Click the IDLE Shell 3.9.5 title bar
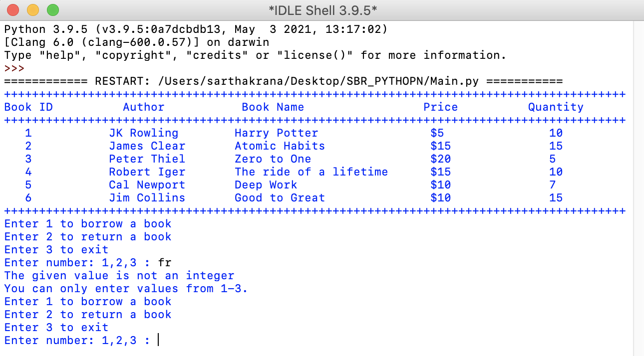 click(322, 9)
